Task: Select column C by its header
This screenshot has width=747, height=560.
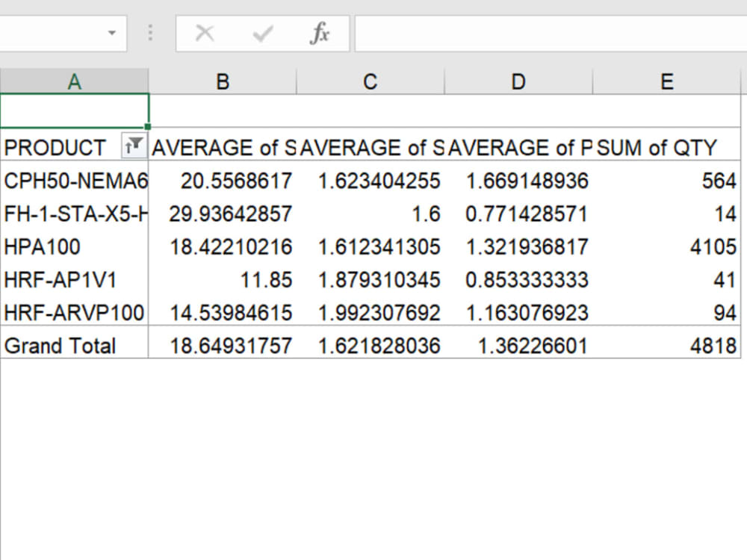Action: 371,81
